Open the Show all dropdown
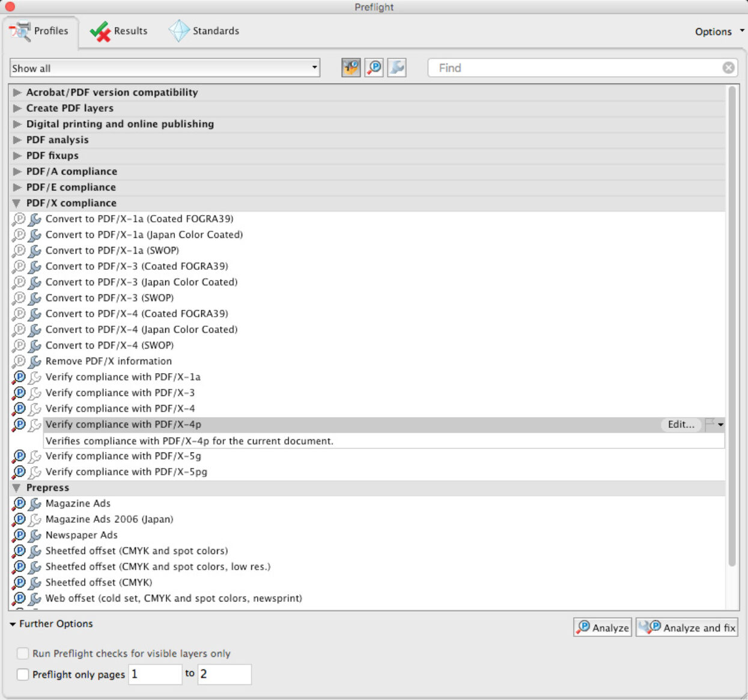 coord(165,68)
